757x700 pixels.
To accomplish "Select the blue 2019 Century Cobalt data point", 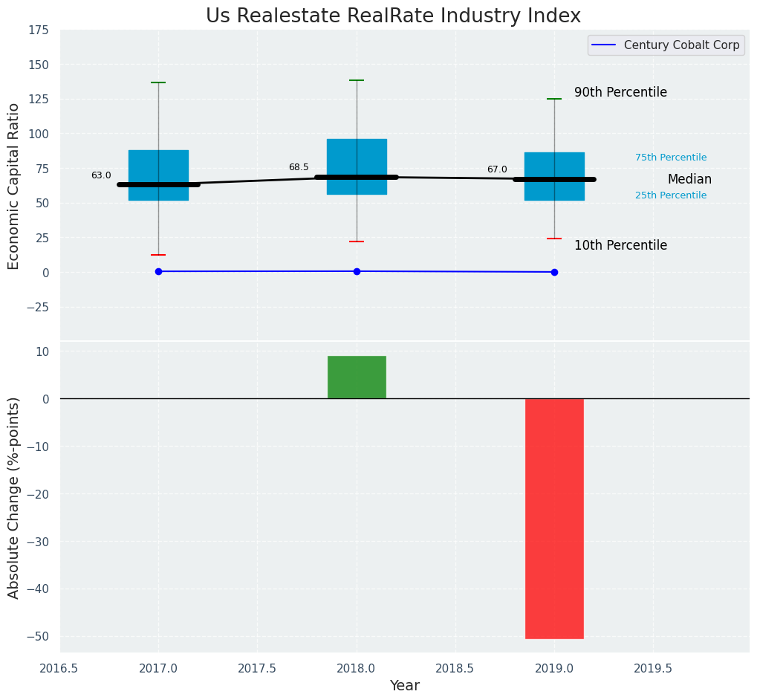I will 554,272.
